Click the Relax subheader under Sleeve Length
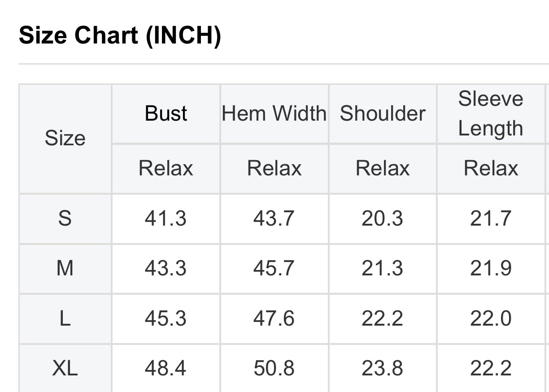Viewport: 549px width, 392px height. point(491,168)
